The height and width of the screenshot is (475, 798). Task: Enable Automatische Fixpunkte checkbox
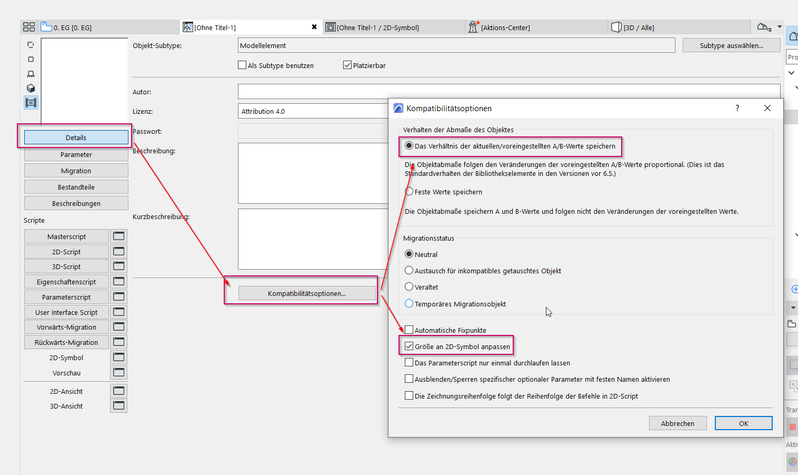(x=409, y=330)
